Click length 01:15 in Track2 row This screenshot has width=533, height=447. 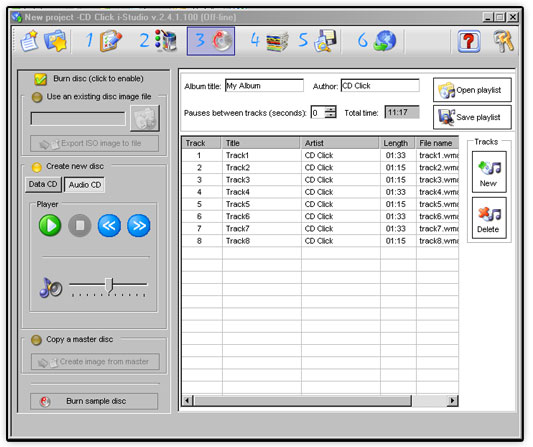[396, 168]
